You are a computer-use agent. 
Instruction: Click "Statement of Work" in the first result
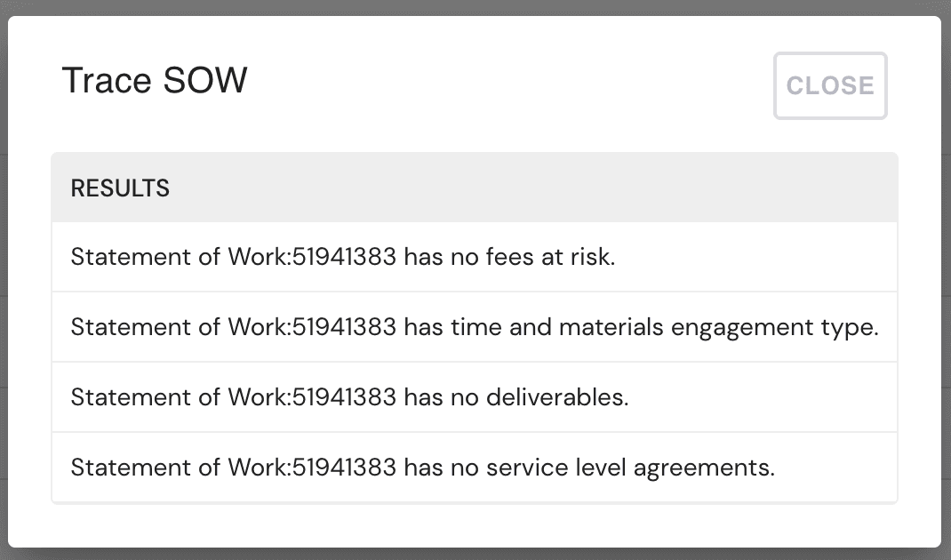180,258
